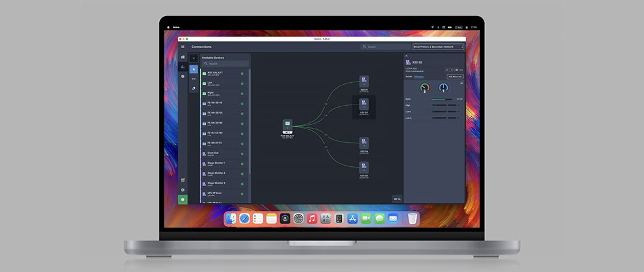Click the blue power gauge dial
This screenshot has width=644, height=272.
[x=443, y=88]
